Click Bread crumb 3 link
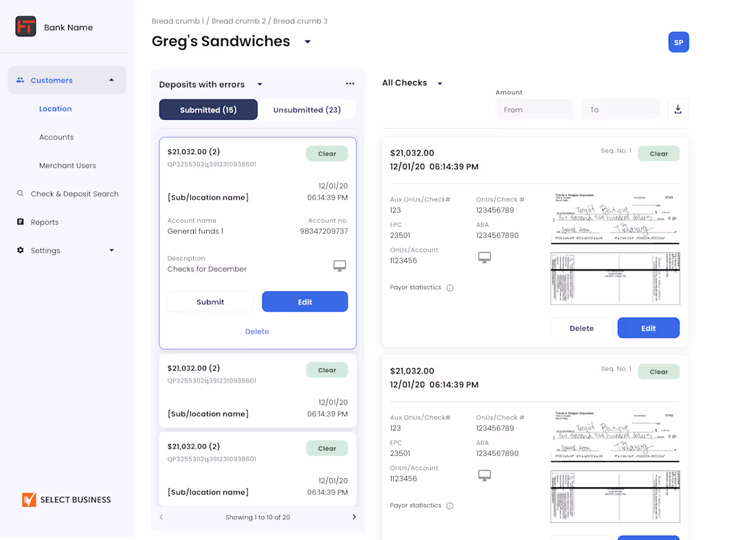756x540 pixels. [x=300, y=21]
